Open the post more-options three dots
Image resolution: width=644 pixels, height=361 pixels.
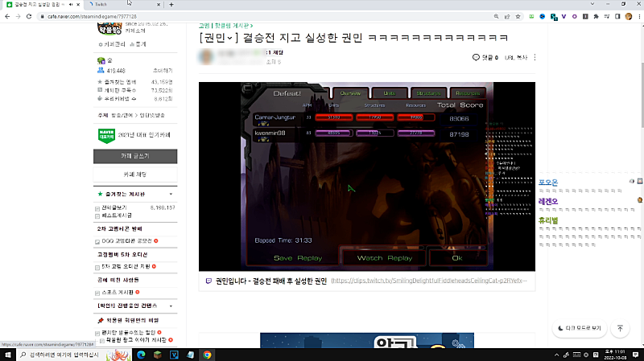point(535,57)
